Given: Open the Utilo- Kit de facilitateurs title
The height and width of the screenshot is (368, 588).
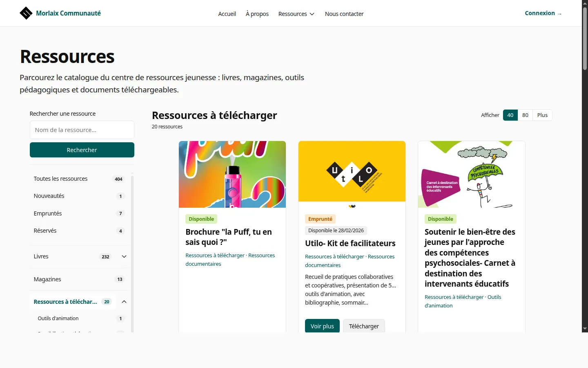Looking at the screenshot, I should pyautogui.click(x=350, y=243).
